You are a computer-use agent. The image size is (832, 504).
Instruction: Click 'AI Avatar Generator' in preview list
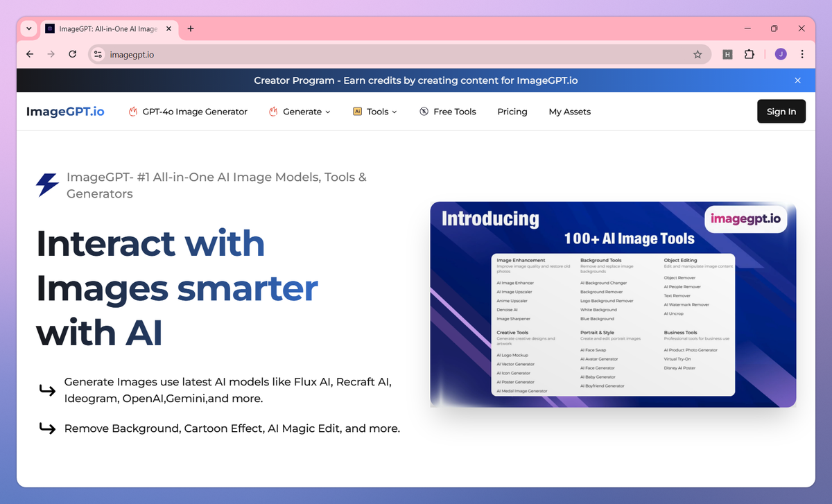[x=599, y=359]
